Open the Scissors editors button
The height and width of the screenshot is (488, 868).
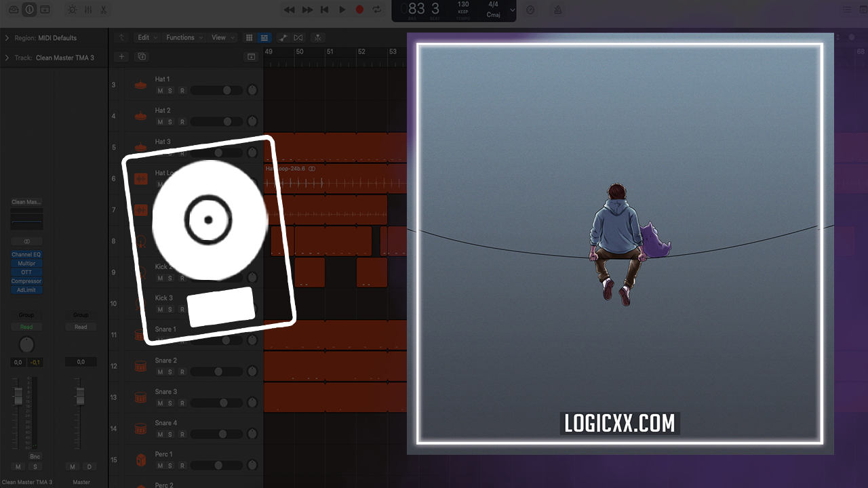tap(104, 9)
